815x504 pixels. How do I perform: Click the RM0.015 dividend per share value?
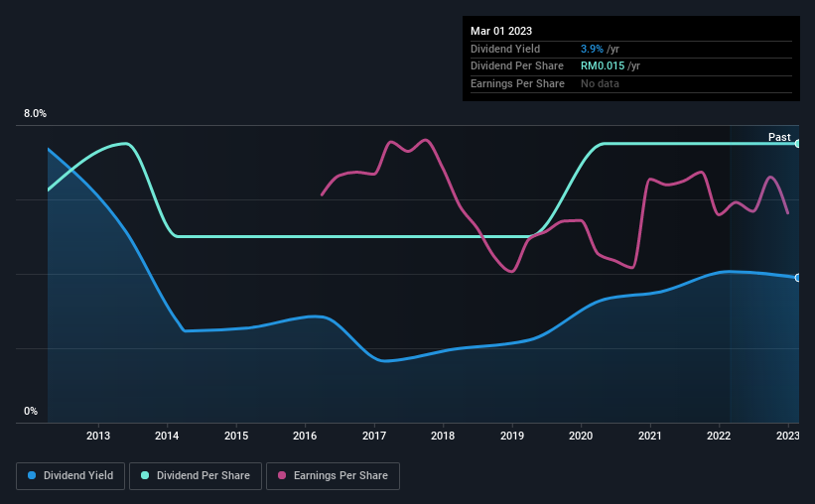click(x=603, y=66)
